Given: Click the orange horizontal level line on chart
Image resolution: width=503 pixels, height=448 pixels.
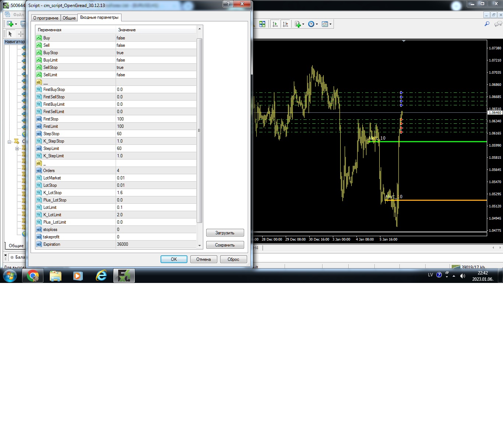Looking at the screenshot, I should pos(436,200).
